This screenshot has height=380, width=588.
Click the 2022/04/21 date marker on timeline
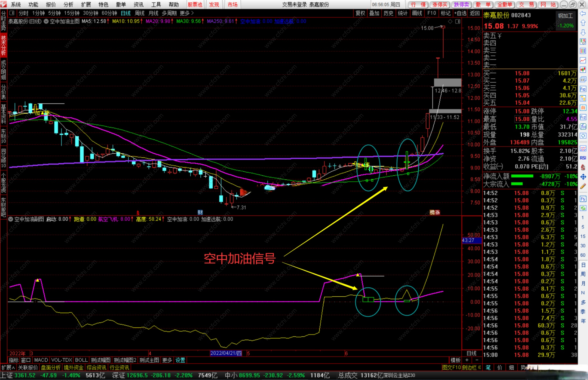click(226, 353)
